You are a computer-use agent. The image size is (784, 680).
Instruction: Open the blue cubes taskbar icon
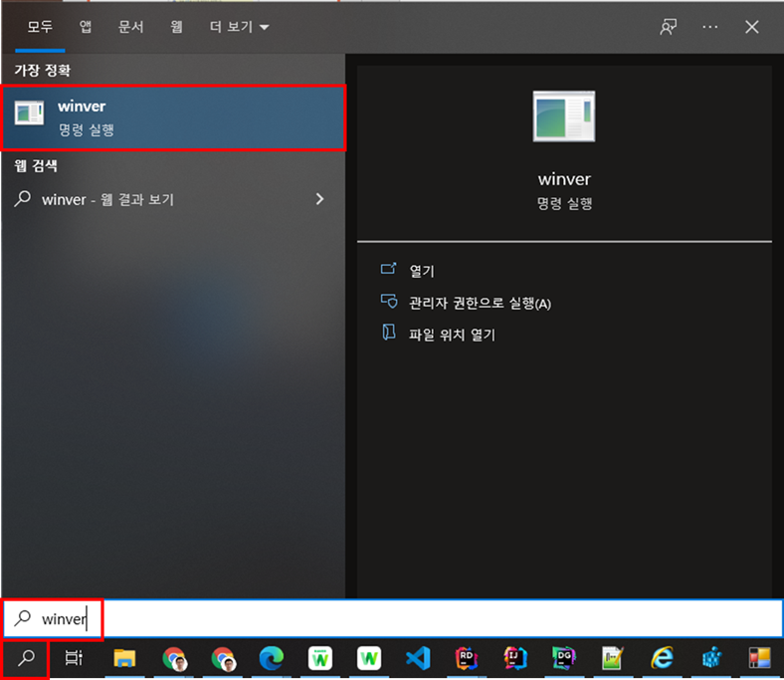coord(711,658)
